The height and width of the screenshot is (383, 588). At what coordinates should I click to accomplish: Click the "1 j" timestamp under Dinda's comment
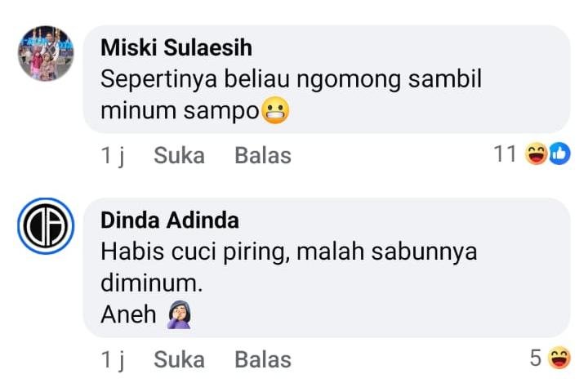pyautogui.click(x=113, y=359)
